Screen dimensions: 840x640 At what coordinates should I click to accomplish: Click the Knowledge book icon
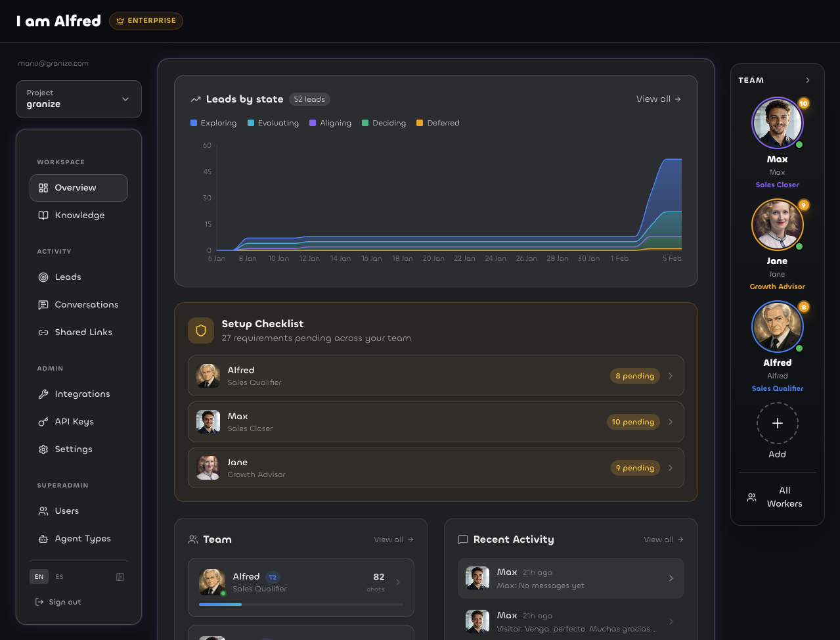[43, 216]
